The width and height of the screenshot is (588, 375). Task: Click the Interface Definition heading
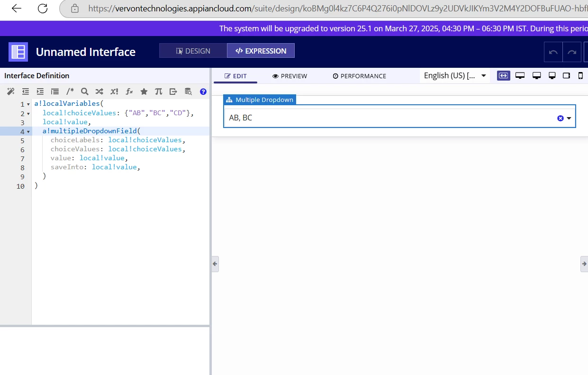(x=37, y=75)
